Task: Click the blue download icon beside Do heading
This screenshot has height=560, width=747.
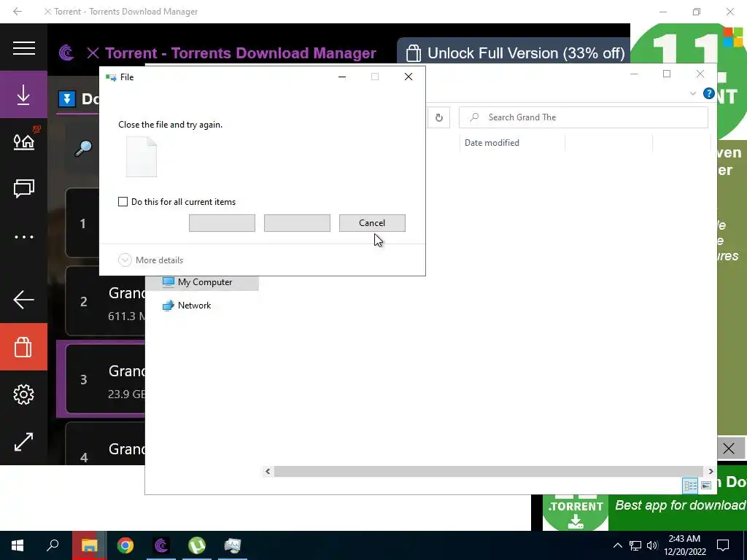Action: 67,99
